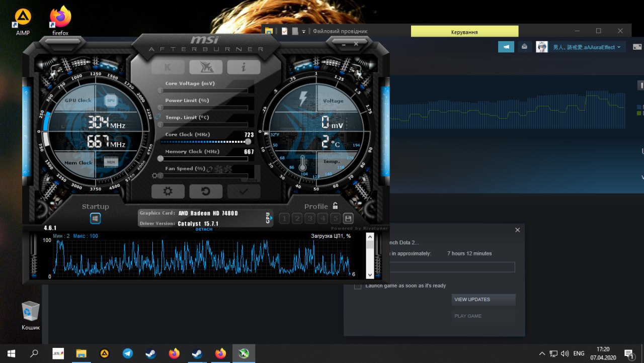Open Telegram from the taskbar
This screenshot has width=644, height=363.
[128, 353]
